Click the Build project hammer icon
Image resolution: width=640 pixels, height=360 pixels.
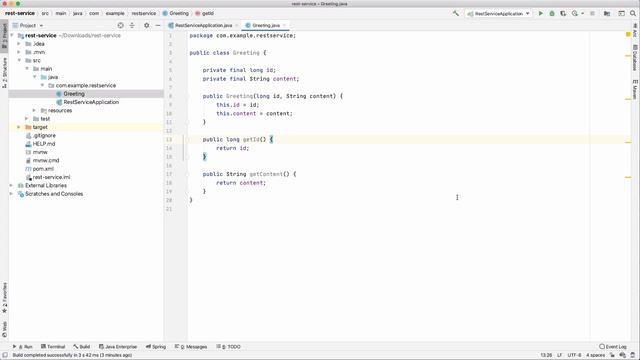456,13
